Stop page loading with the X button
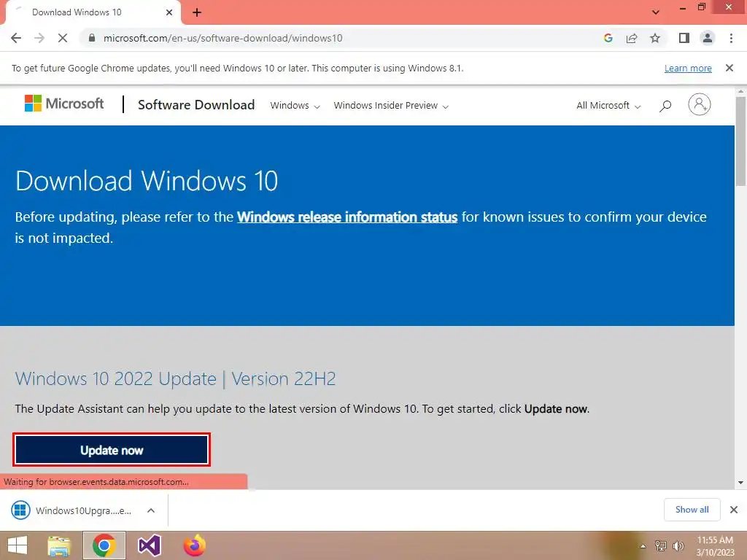This screenshot has height=560, width=747. (x=63, y=38)
